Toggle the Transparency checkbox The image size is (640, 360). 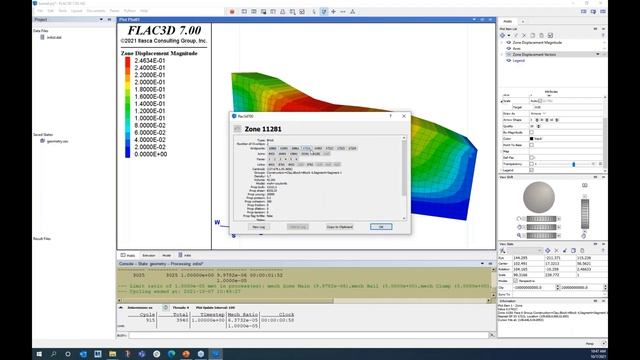point(531,164)
